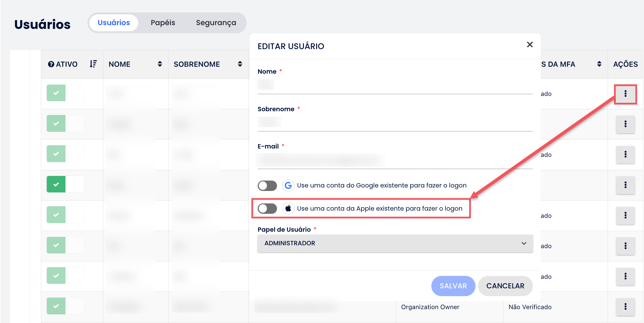Open the actions menu for the last user row
This screenshot has height=323, width=644.
pyautogui.click(x=625, y=307)
